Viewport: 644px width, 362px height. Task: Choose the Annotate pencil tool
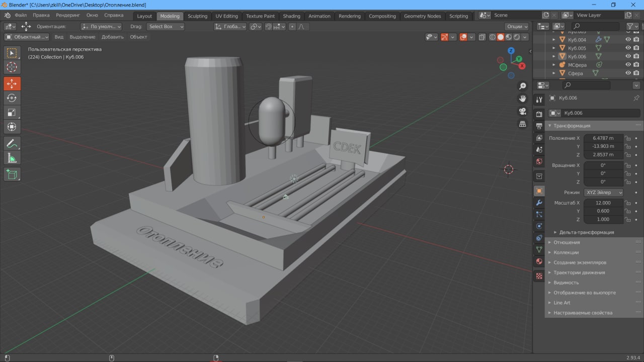[x=12, y=143]
